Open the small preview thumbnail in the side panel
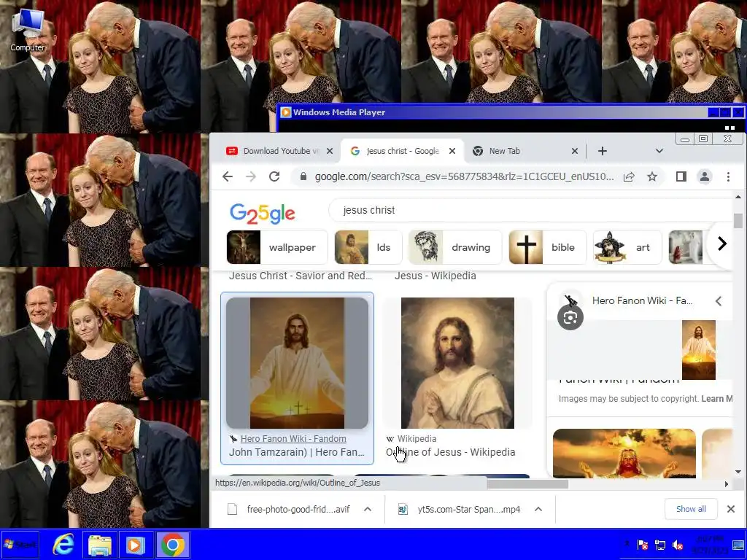This screenshot has height=560, width=747. [x=698, y=350]
